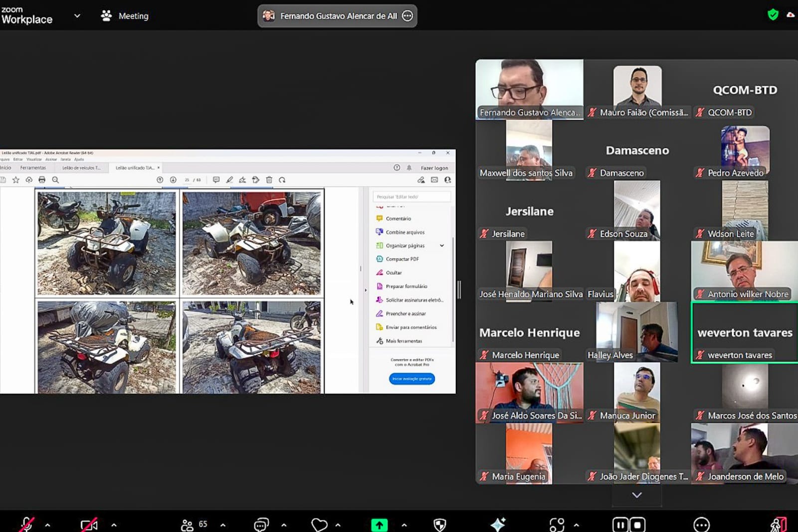Show more participants with down chevron
Image resolution: width=798 pixels, height=532 pixels.
(x=637, y=495)
